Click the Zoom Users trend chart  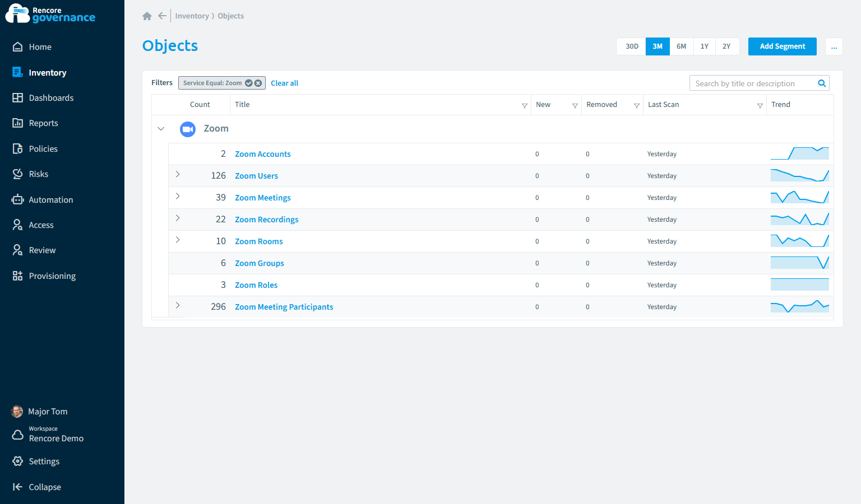(800, 175)
